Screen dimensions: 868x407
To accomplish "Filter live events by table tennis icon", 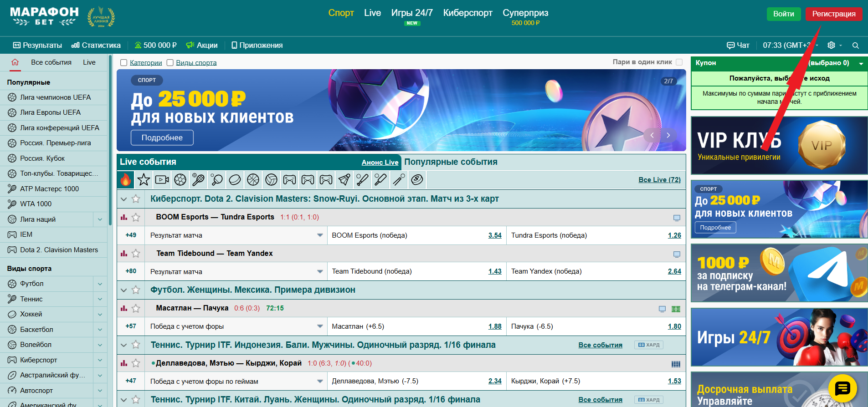I will tap(217, 180).
